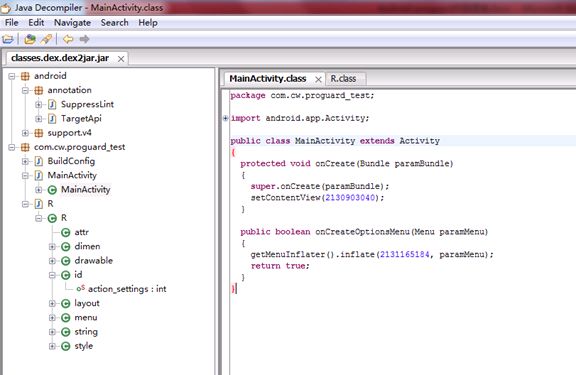Click 'super.onCreate(paramBundle);' code line
The image size is (576, 375).
click(320, 186)
